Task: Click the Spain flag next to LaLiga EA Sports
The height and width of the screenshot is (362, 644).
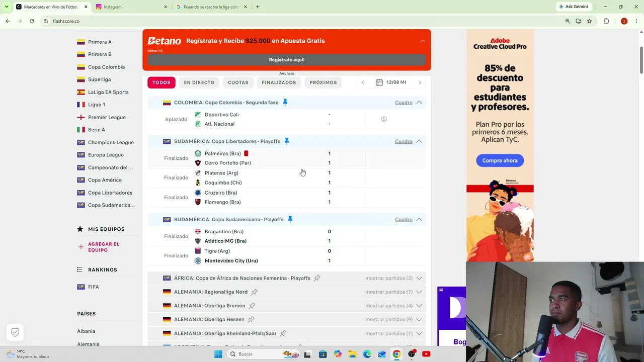Action: click(x=80, y=92)
